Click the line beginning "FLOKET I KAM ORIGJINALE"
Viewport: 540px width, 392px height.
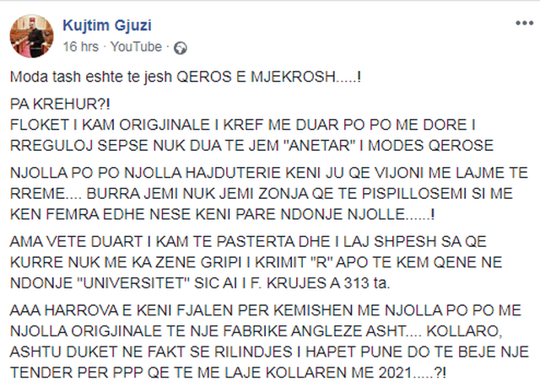point(243,125)
